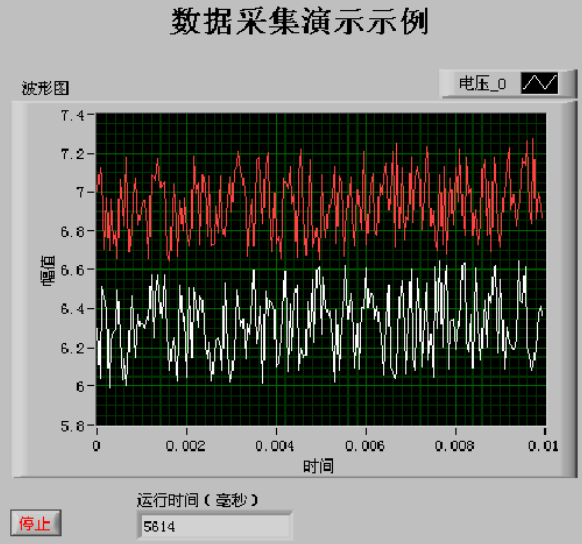Click the 幅值 y-axis title
Screen dimensions: 582x544
pos(48,271)
